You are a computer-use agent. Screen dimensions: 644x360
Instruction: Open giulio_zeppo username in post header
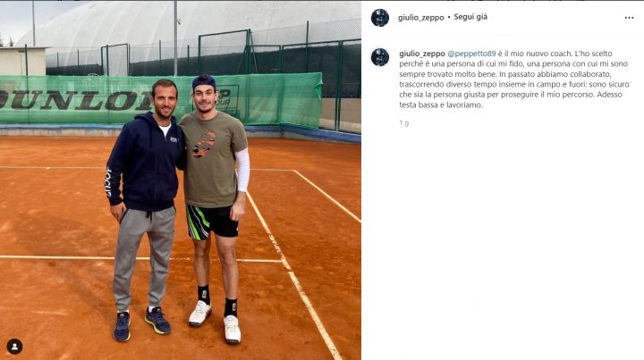(421, 18)
